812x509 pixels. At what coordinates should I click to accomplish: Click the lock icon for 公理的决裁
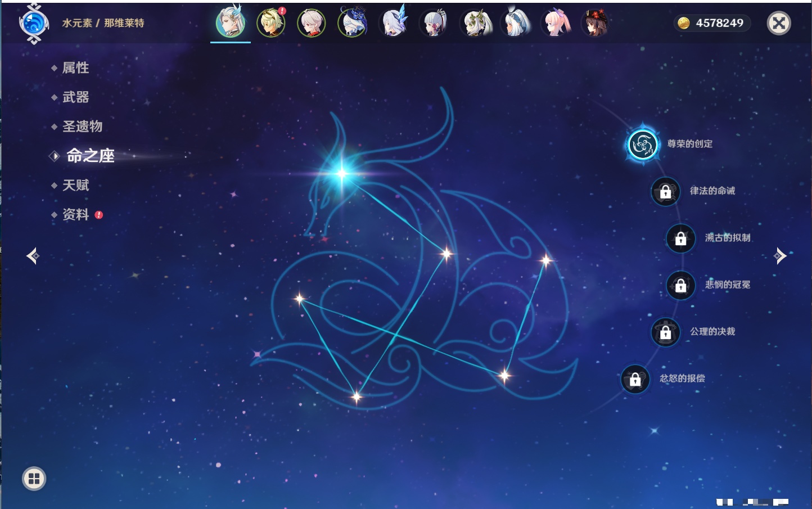click(665, 332)
